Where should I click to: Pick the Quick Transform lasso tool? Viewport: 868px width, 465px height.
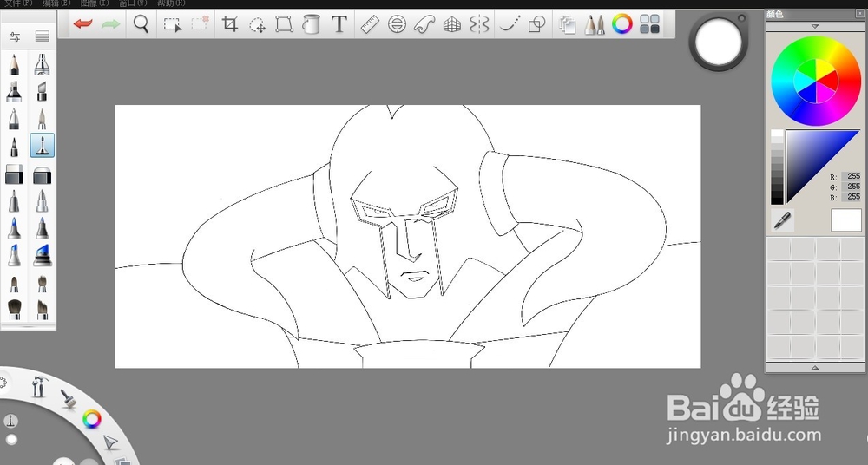click(x=258, y=24)
